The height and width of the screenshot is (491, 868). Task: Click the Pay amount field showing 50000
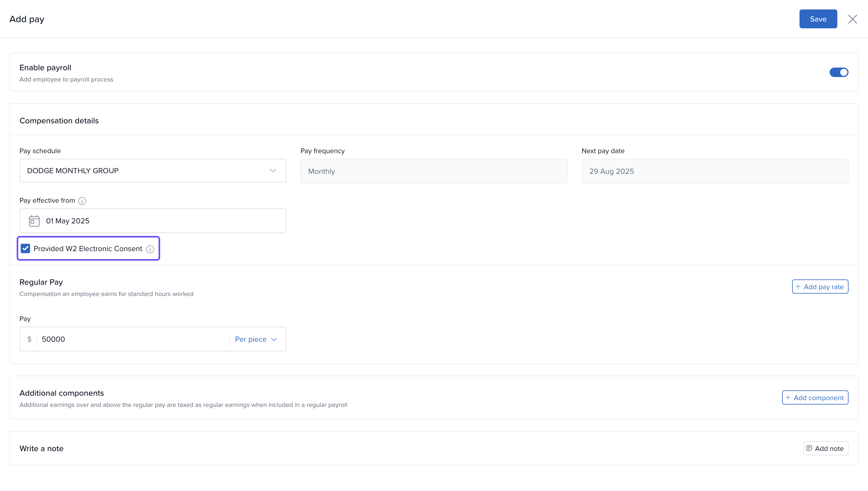pos(132,339)
